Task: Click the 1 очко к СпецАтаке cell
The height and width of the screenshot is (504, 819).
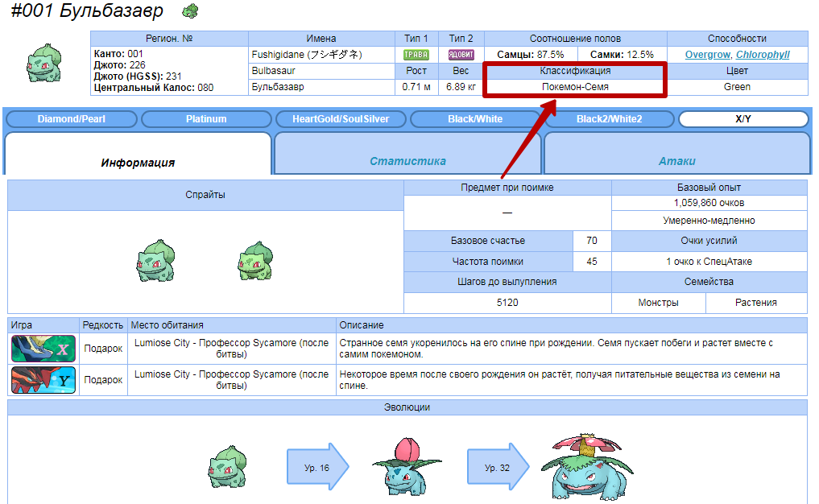Action: pos(709,262)
